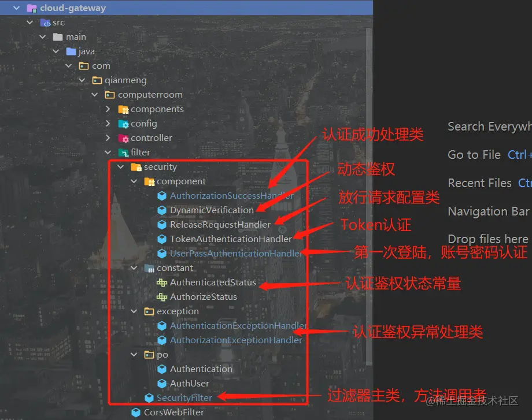This screenshot has height=420, width=532.
Task: Click the controller package icon
Action: pos(123,138)
